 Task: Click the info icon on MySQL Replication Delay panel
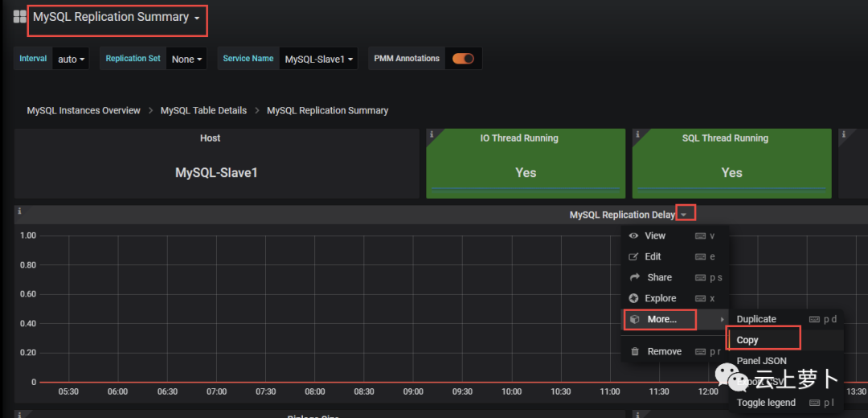(x=19, y=211)
